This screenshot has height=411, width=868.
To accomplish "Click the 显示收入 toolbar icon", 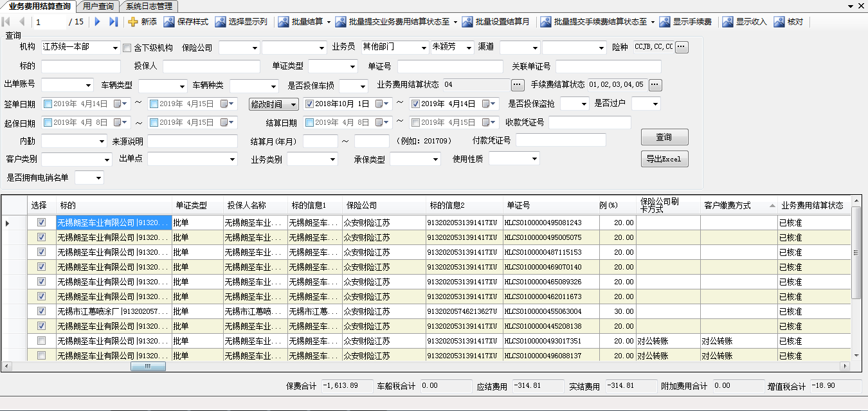I will point(728,22).
